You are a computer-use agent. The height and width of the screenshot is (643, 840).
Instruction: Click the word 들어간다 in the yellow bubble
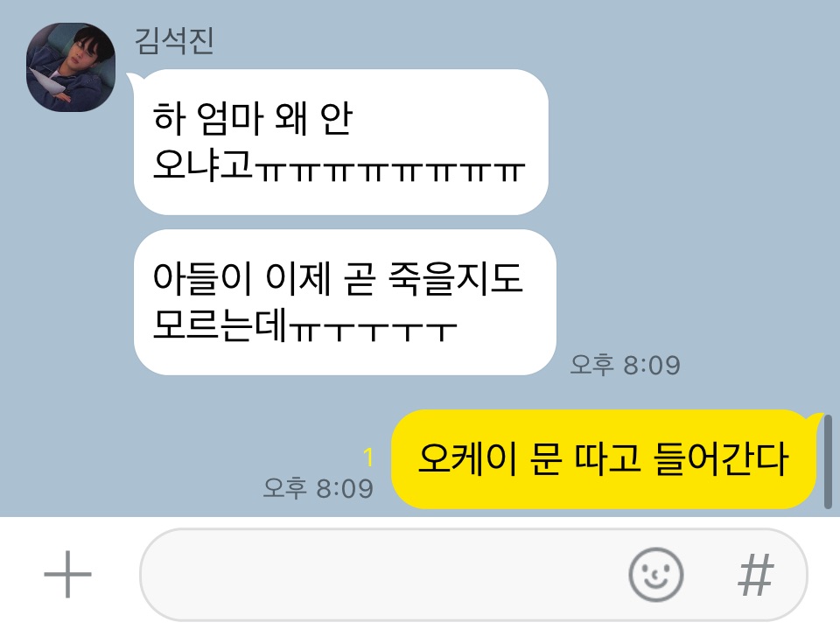721,458
